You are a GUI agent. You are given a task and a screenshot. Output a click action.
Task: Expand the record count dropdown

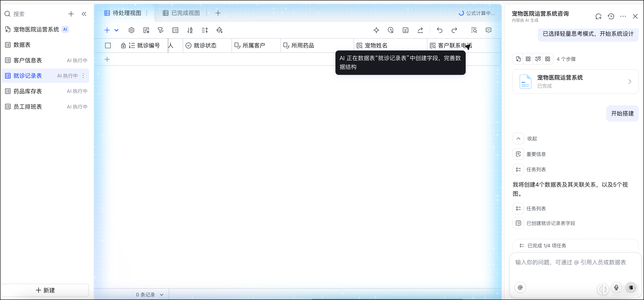click(162, 295)
